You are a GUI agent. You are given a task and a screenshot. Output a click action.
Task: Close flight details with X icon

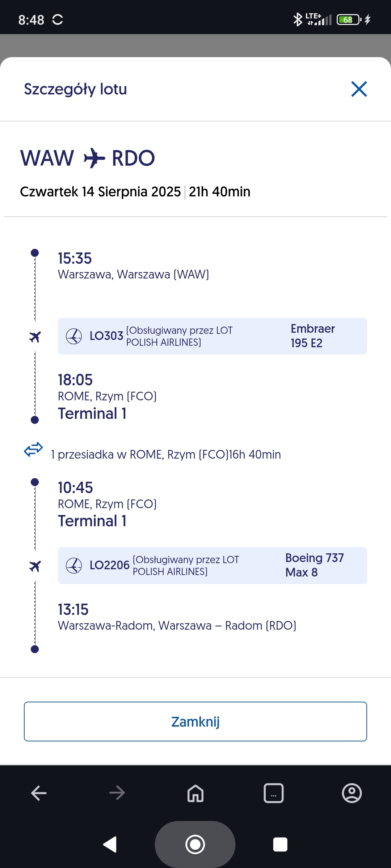tap(359, 89)
